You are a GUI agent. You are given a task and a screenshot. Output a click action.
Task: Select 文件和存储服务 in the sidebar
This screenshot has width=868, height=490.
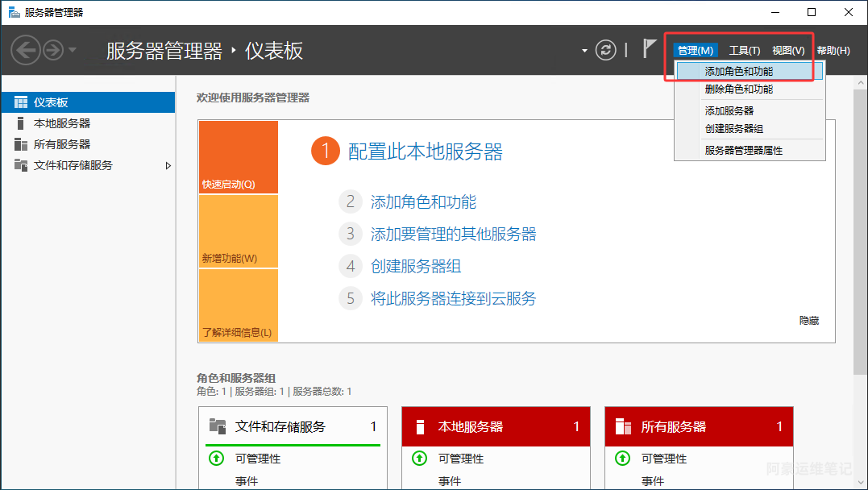(89, 165)
